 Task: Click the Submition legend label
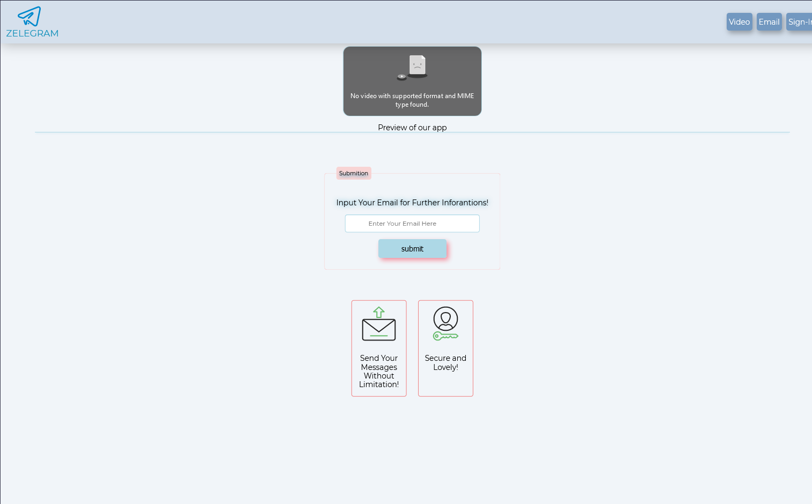coord(354,173)
